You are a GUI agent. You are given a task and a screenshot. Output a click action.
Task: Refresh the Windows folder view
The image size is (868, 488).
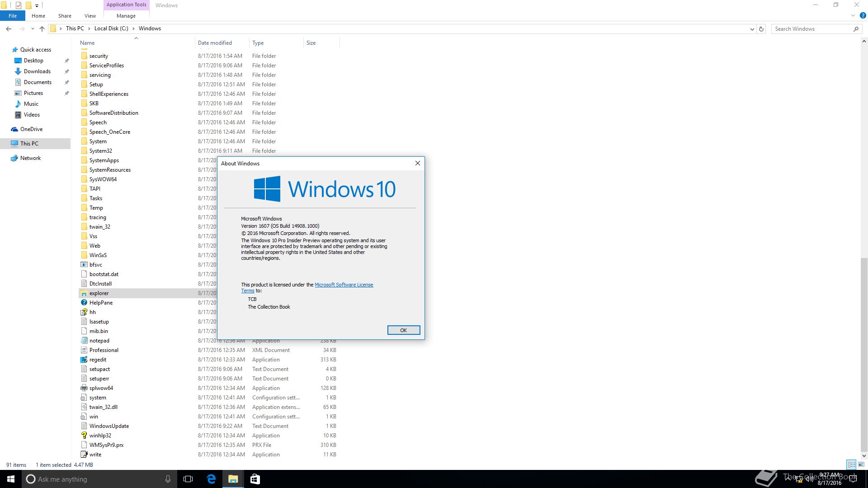(761, 29)
